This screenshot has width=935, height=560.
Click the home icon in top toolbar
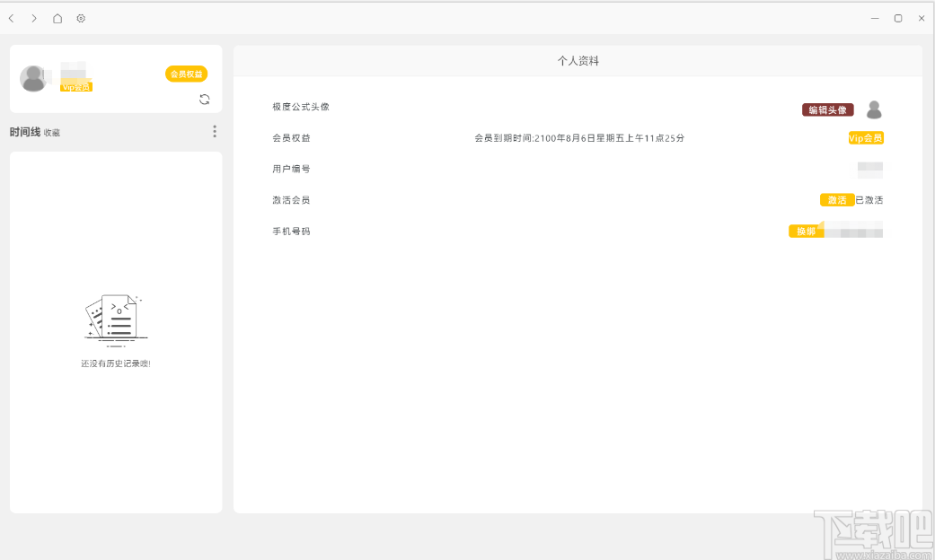[x=57, y=18]
